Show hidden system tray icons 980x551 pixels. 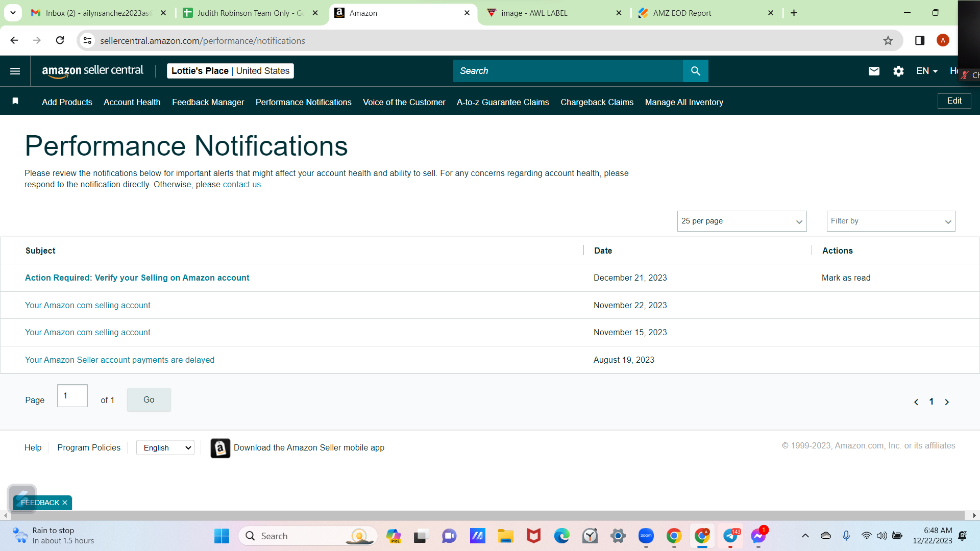[805, 536]
